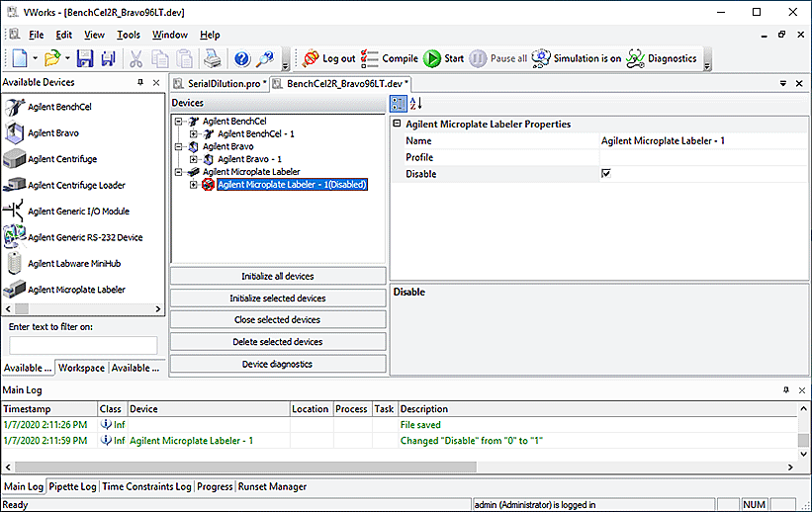Open the document tab list dropdown

point(783,83)
